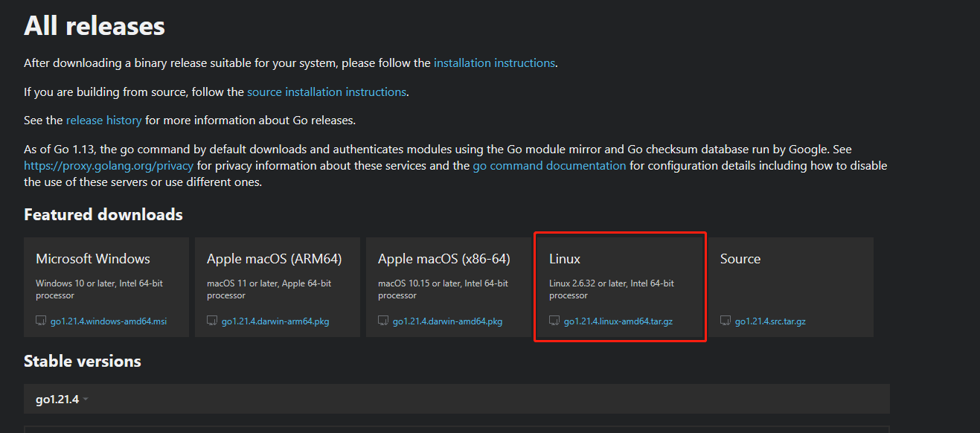Click the Apple macOS (ARM64) card title
Image resolution: width=980 pixels, height=433 pixels.
pyautogui.click(x=274, y=259)
